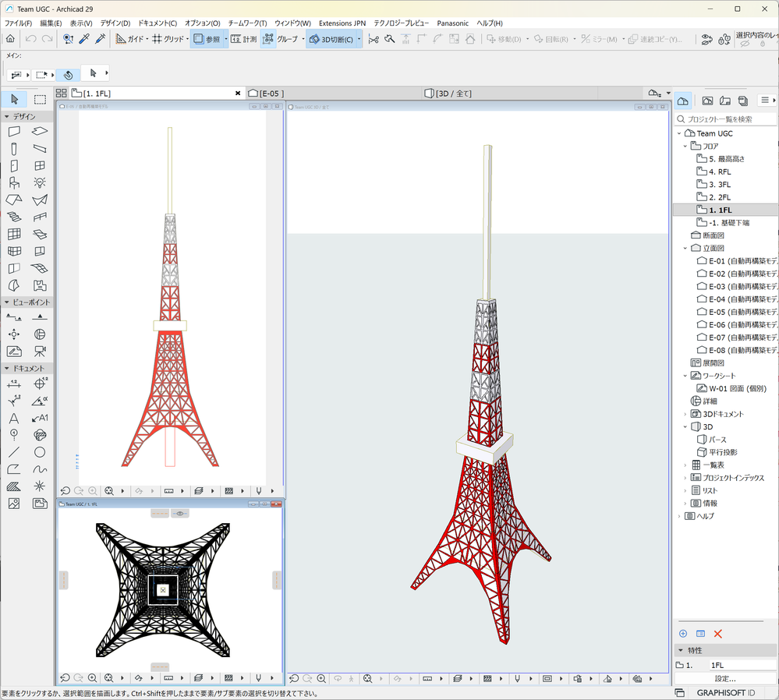
Task: Click the 設定... button
Action: (x=725, y=678)
